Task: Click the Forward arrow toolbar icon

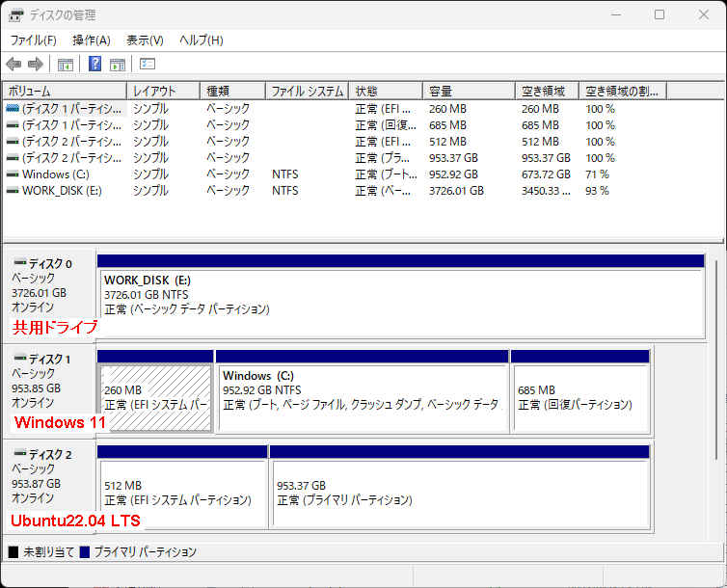Action: point(36,65)
